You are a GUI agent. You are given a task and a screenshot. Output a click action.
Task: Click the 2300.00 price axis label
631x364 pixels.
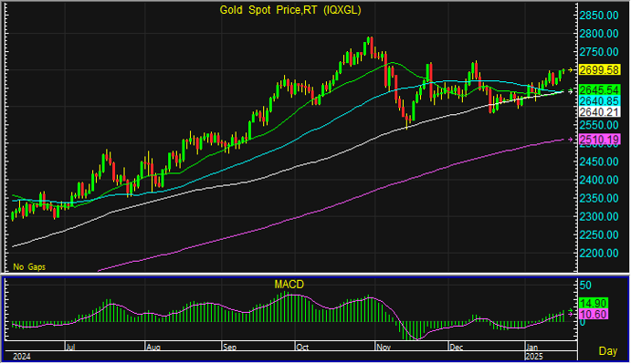click(x=599, y=216)
